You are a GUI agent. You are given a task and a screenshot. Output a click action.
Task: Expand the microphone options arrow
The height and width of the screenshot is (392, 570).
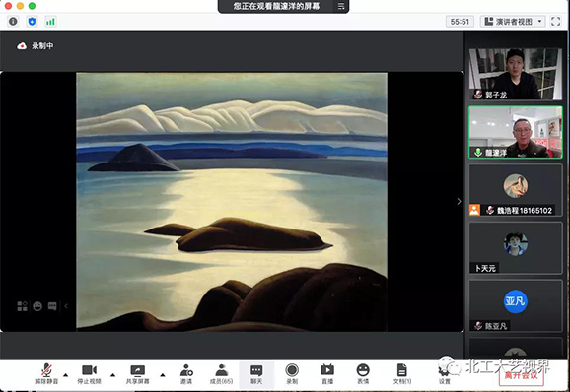point(66,375)
